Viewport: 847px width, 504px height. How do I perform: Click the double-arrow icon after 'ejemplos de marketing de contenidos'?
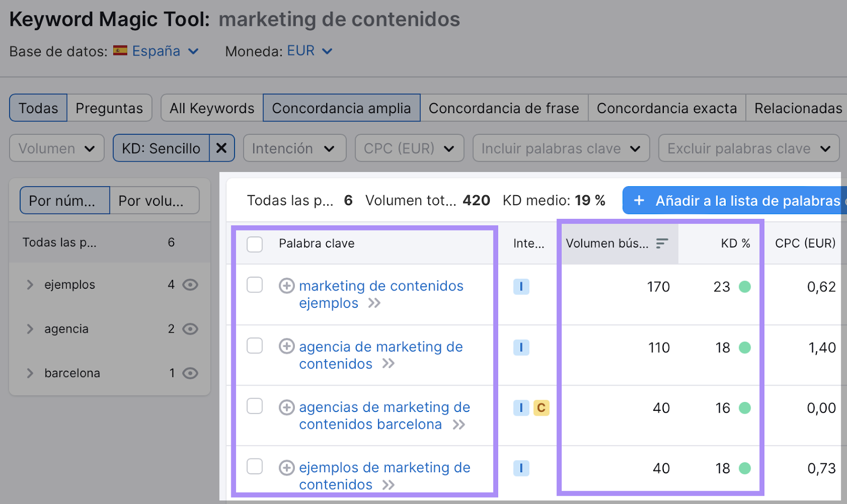(x=388, y=485)
